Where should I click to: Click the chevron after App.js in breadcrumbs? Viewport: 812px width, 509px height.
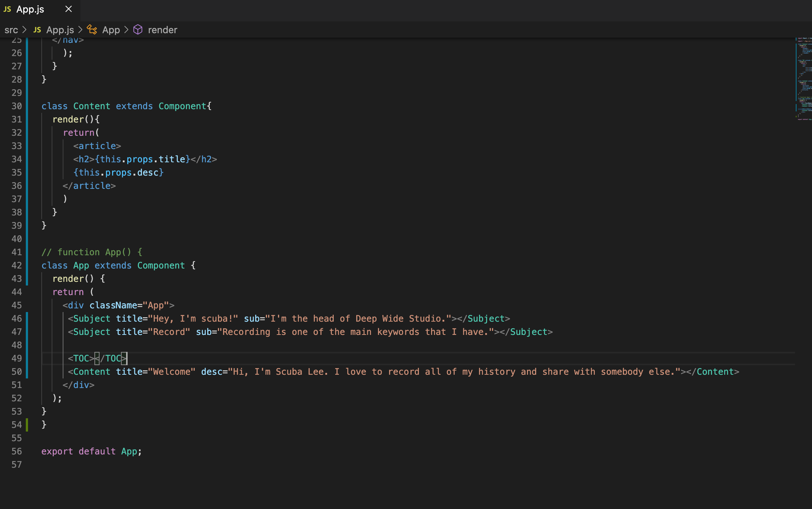click(80, 30)
